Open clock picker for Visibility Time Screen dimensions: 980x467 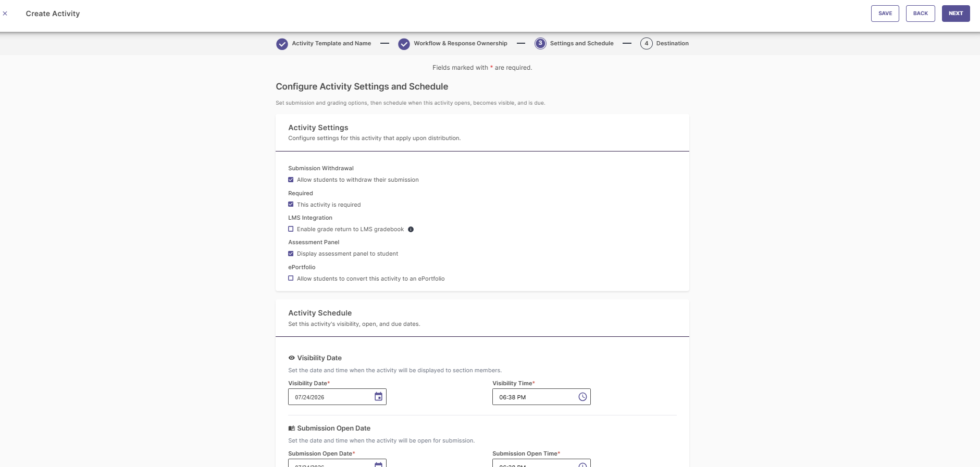click(x=582, y=397)
